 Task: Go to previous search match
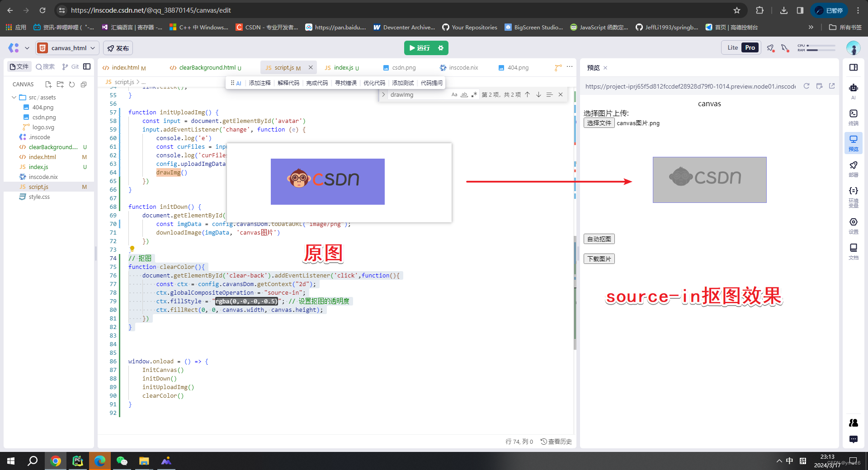527,94
